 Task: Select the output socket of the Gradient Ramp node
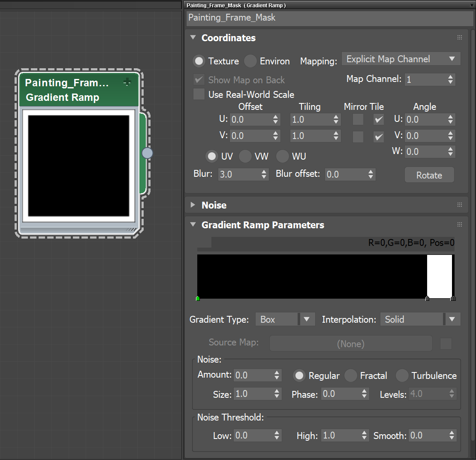147,152
